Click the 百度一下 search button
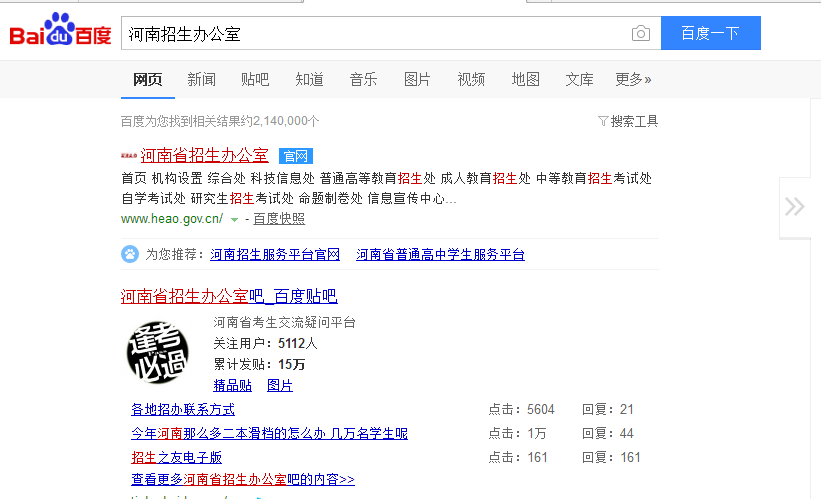 tap(711, 33)
